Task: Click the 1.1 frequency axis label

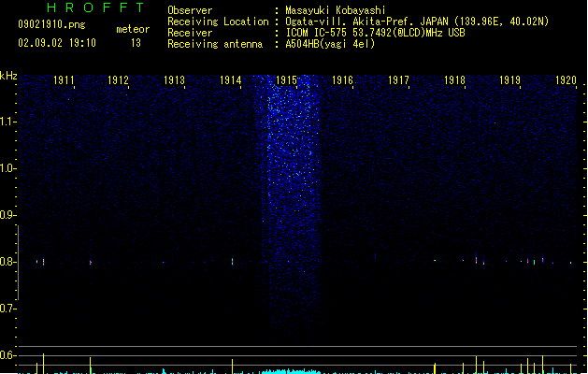Action: 7,122
